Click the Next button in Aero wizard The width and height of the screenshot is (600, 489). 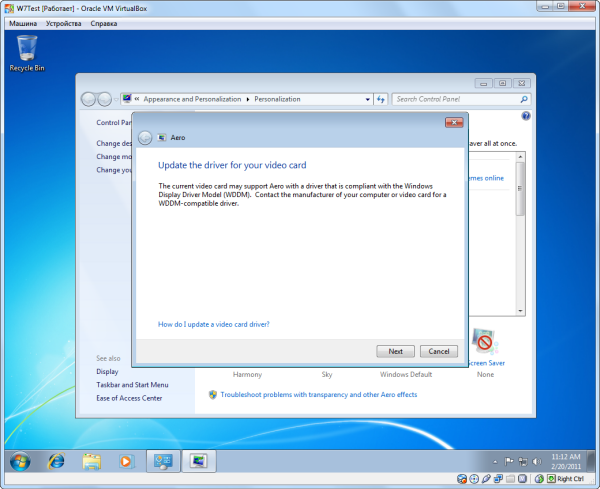[395, 351]
